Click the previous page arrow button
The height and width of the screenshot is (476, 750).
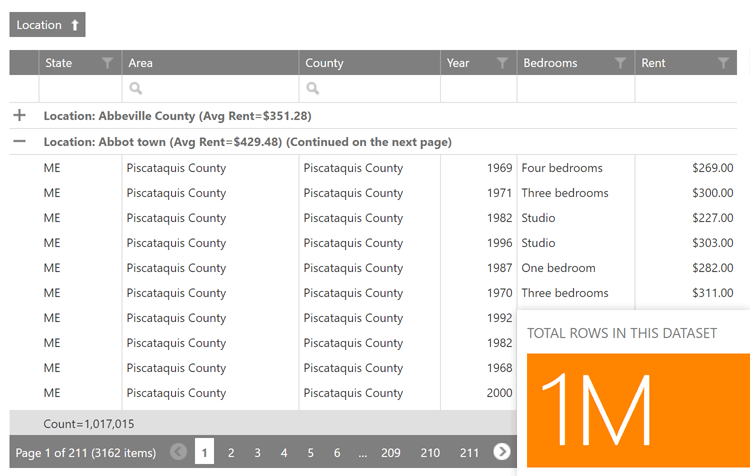point(179,452)
